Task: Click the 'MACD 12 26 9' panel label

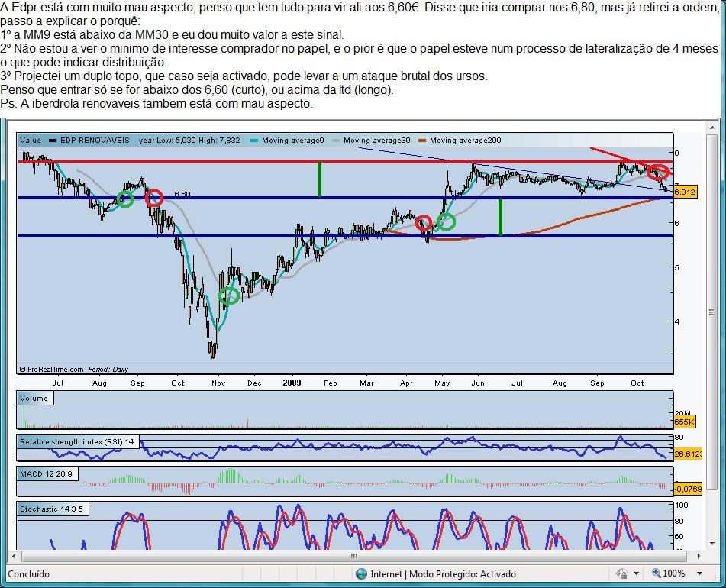Action: pyautogui.click(x=46, y=473)
